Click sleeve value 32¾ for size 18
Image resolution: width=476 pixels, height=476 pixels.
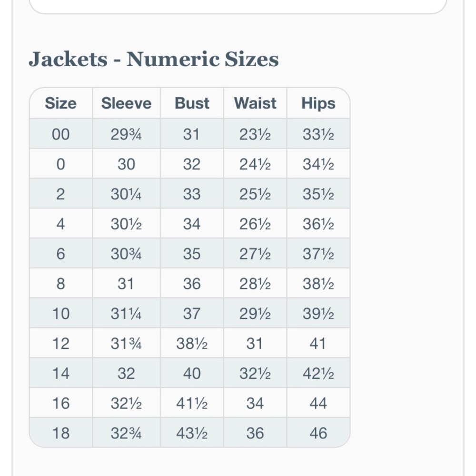126,433
